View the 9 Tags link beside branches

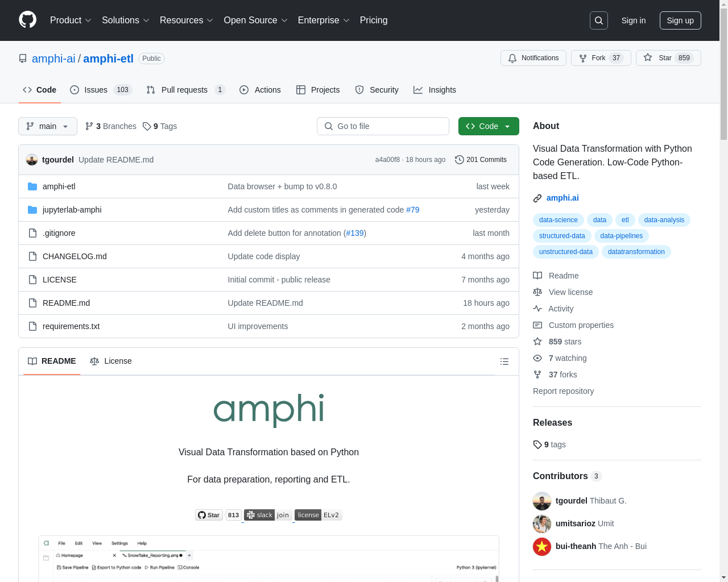[x=160, y=126]
